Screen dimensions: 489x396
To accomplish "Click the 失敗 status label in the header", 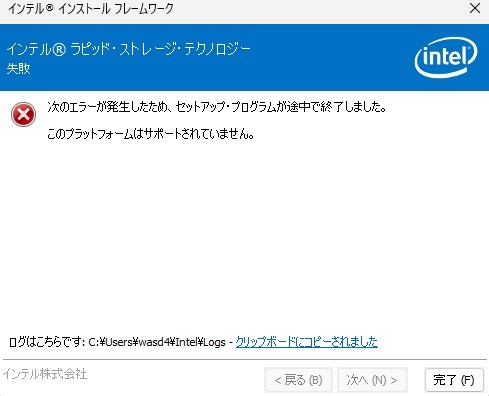I will (x=18, y=68).
